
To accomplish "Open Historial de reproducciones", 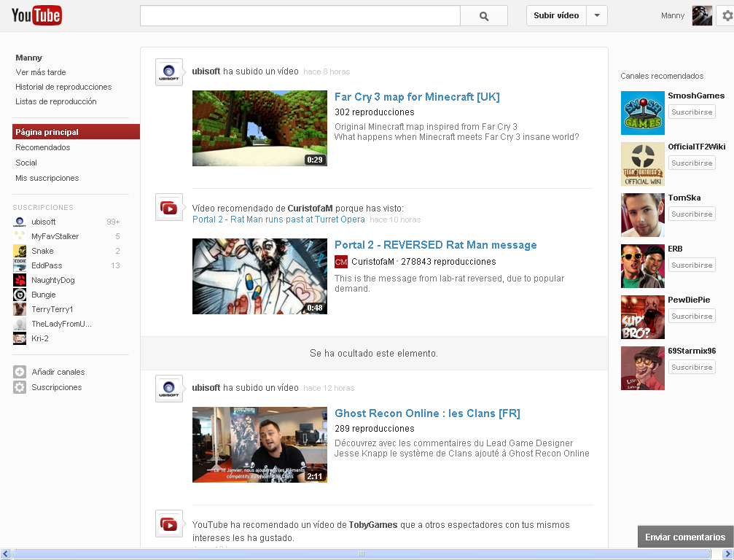I will [63, 87].
